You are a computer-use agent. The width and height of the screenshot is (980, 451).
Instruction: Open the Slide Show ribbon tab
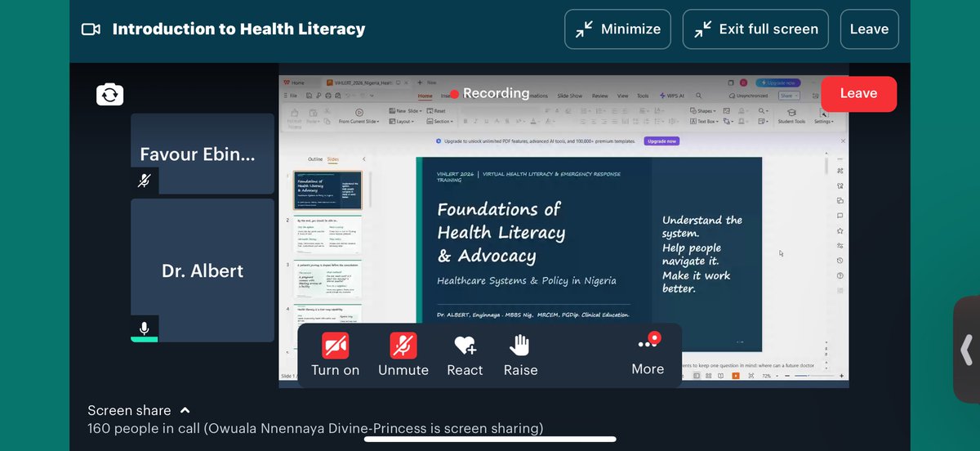569,96
